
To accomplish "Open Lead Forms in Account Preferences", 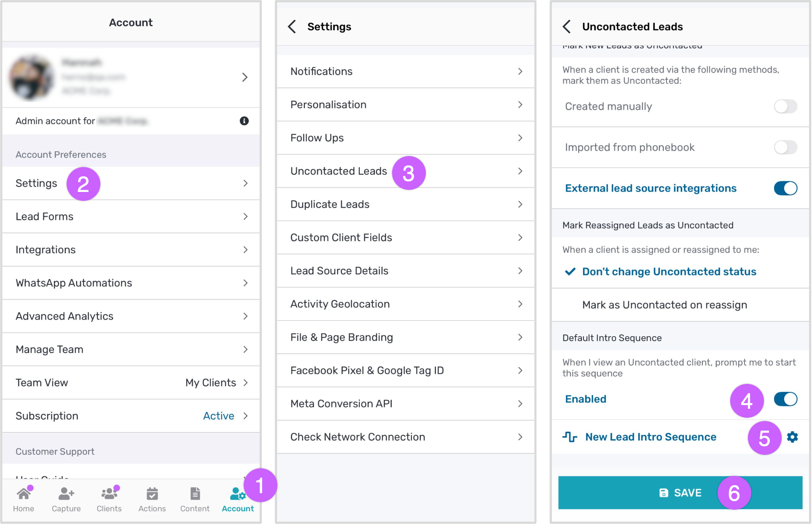I will [131, 216].
